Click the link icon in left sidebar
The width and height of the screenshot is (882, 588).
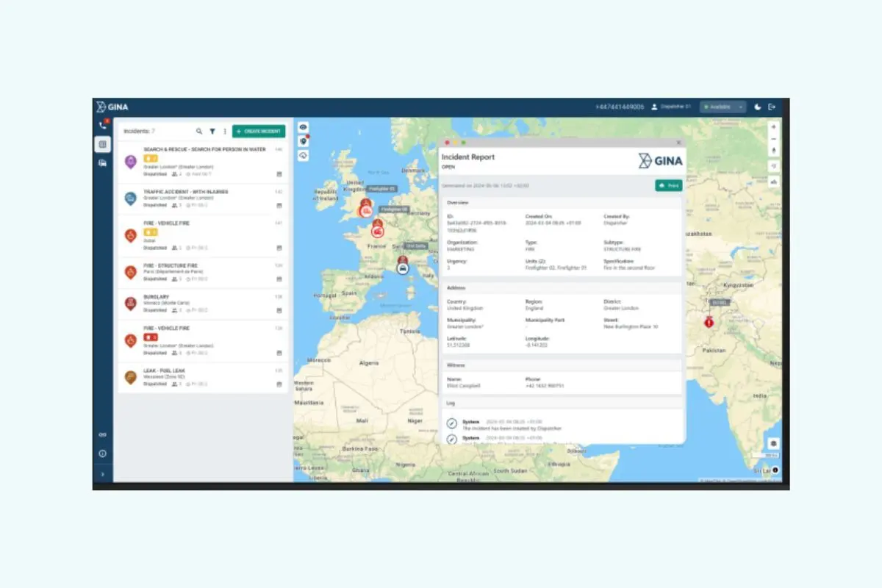(103, 434)
